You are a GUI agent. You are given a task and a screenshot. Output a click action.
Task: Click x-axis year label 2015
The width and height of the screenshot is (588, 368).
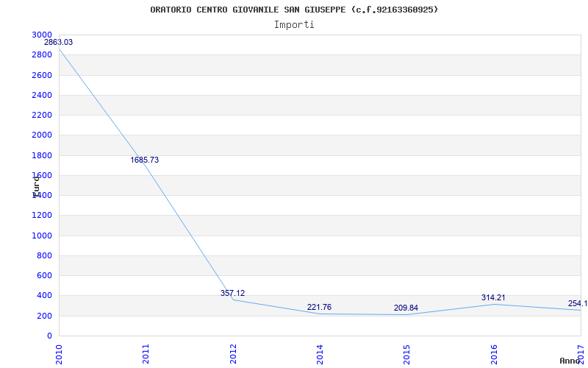pyautogui.click(x=407, y=354)
